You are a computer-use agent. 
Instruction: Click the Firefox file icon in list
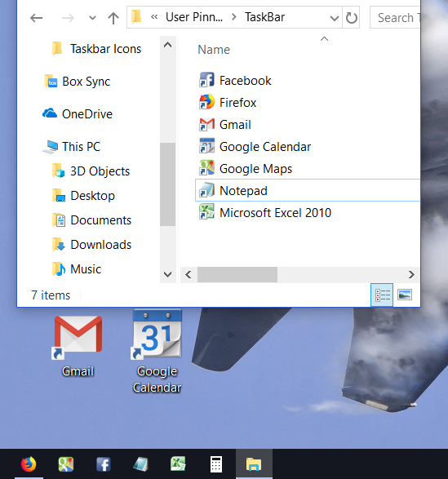coord(207,102)
